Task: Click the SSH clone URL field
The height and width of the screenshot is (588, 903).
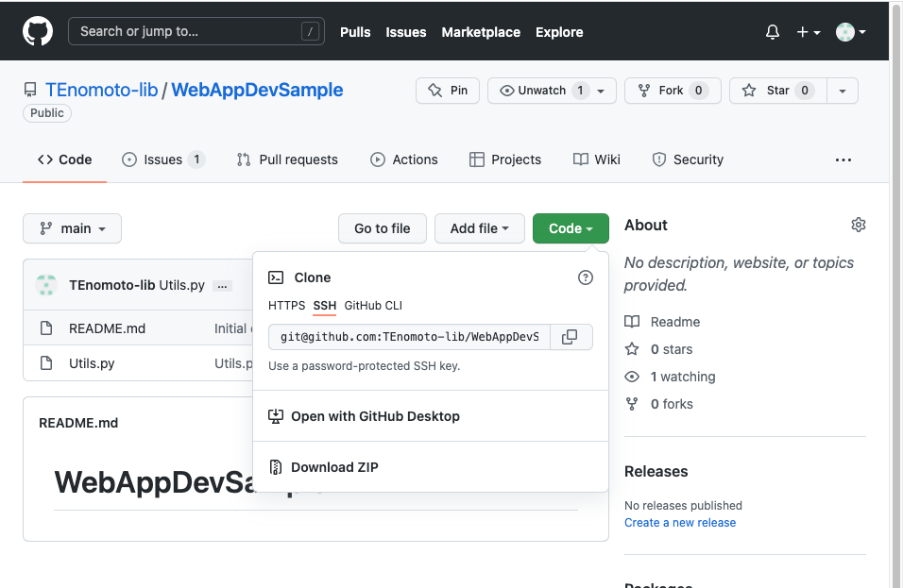Action: (409, 337)
